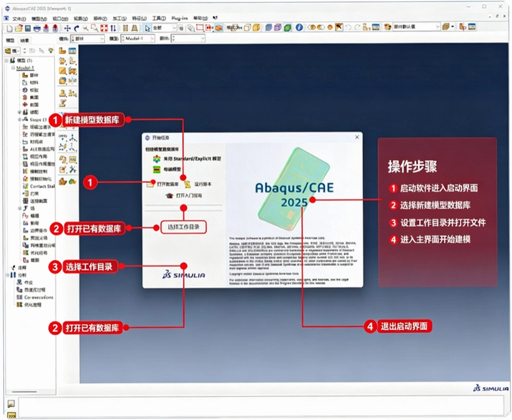The width and height of the screenshot is (512, 420).
Task: Open the 视口 menu
Action: tap(60, 19)
